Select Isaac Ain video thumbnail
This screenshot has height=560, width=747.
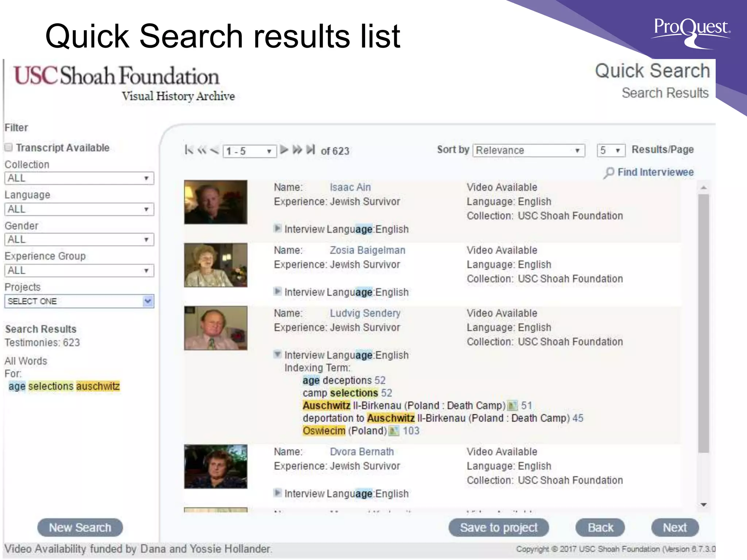click(216, 202)
